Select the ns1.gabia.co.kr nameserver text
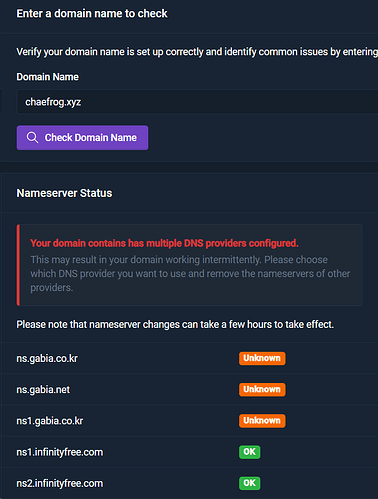Image resolution: width=378 pixels, height=499 pixels. 50,421
